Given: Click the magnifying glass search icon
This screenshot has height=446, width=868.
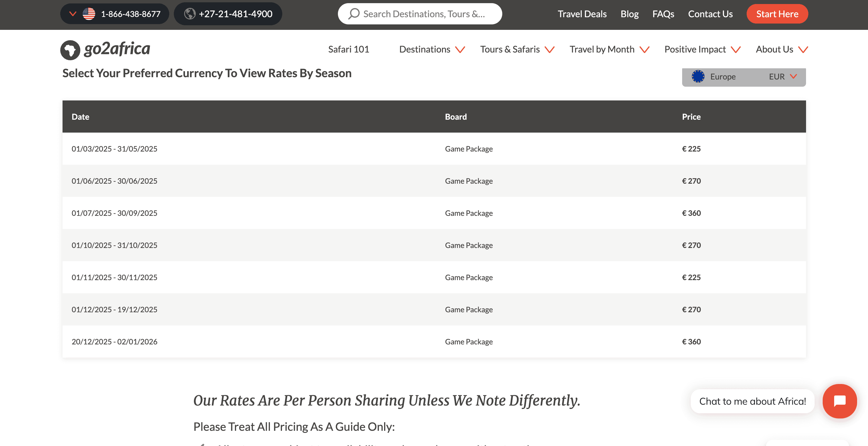Looking at the screenshot, I should tap(354, 14).
